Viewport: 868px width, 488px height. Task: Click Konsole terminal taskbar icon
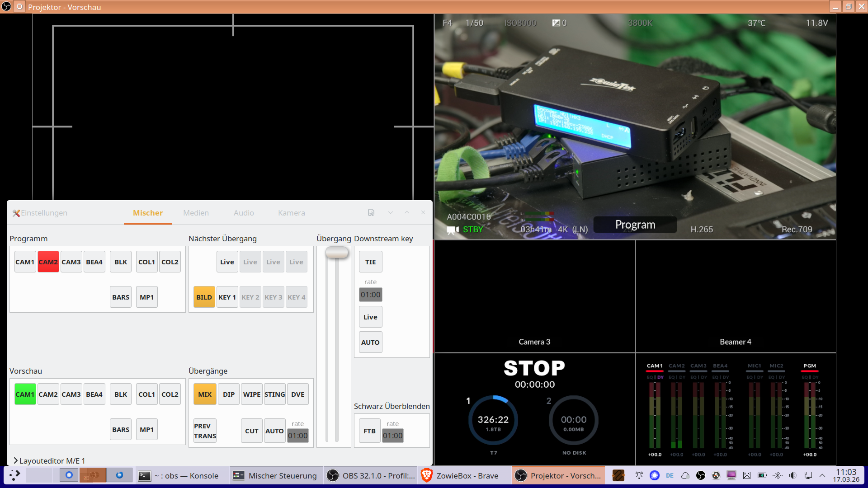(145, 475)
